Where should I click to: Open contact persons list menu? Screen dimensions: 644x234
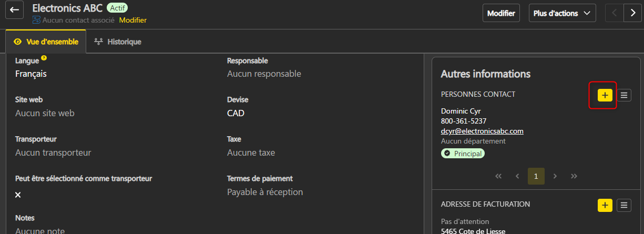(x=624, y=95)
